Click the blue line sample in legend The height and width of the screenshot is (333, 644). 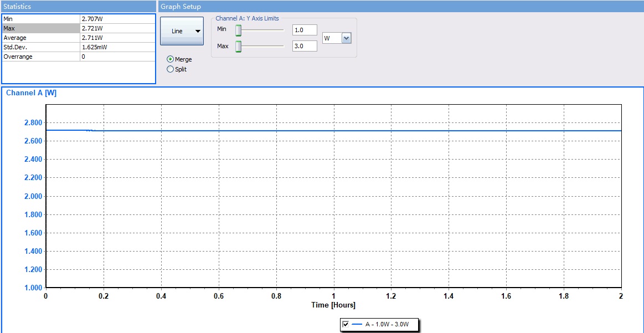point(357,325)
